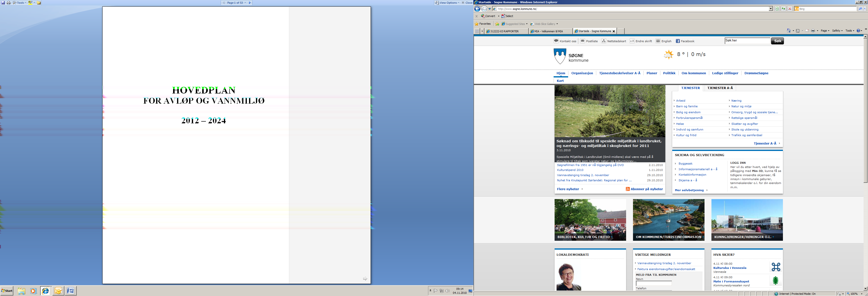Open the Kart menu item
868x296 pixels.
tap(560, 81)
